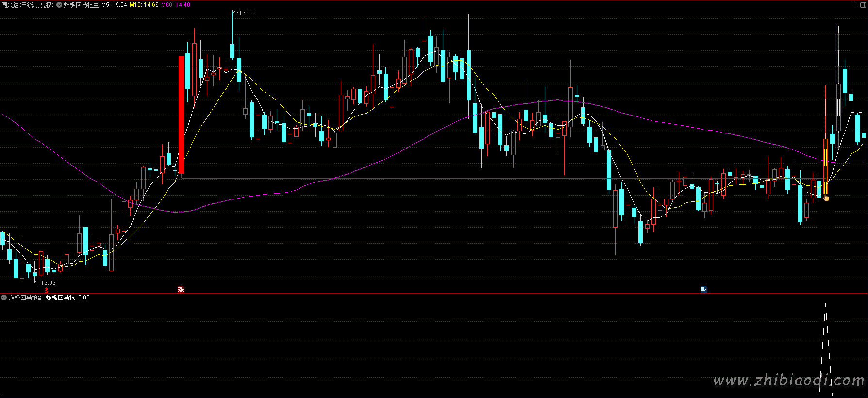This screenshot has height=398, width=868.
Task: Click the red 涨 marker icon
Action: (x=181, y=290)
